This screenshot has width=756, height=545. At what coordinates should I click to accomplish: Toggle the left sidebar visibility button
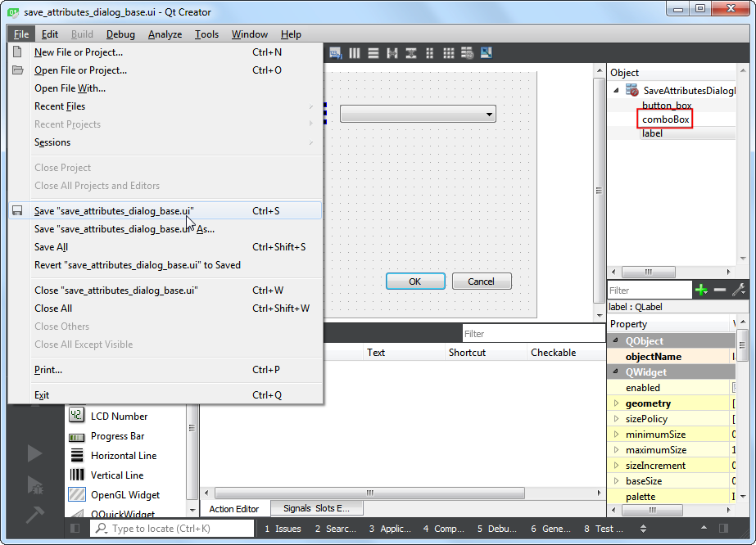pyautogui.click(x=75, y=529)
